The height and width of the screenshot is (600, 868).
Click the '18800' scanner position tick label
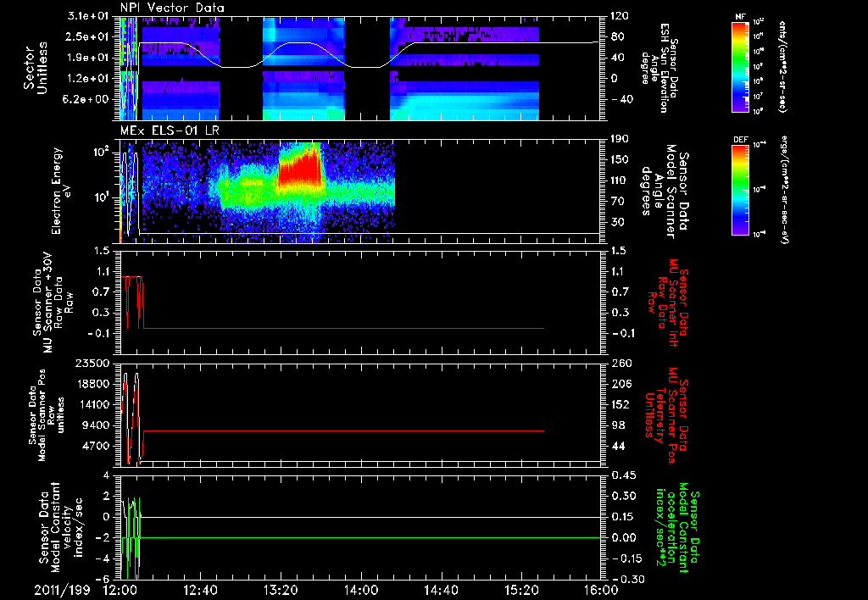92,384
